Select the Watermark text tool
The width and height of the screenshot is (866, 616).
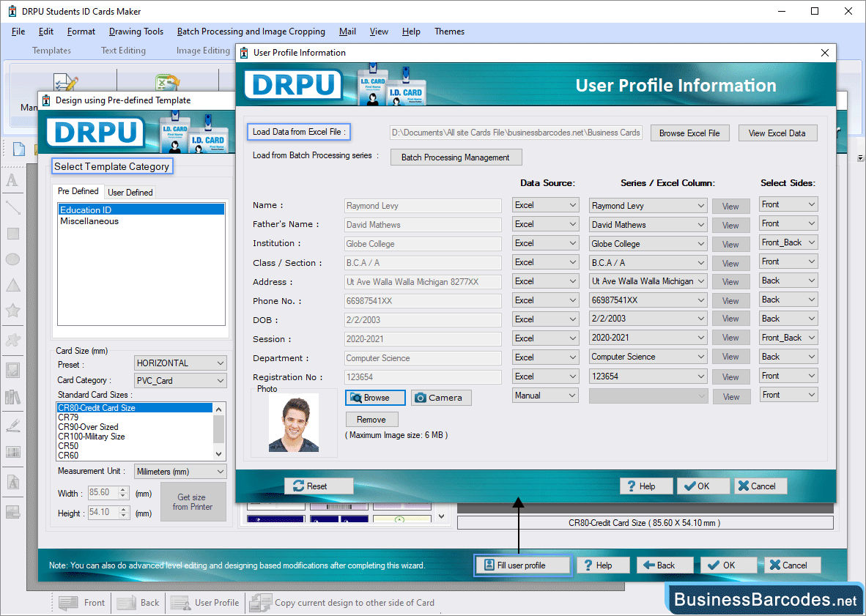coord(12,483)
